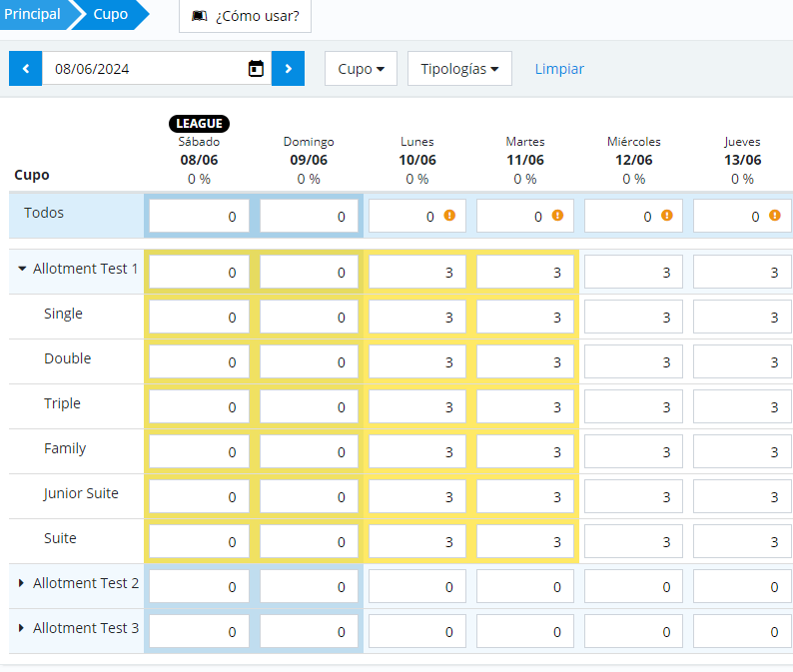Open the Cupo dropdown filter

(361, 69)
